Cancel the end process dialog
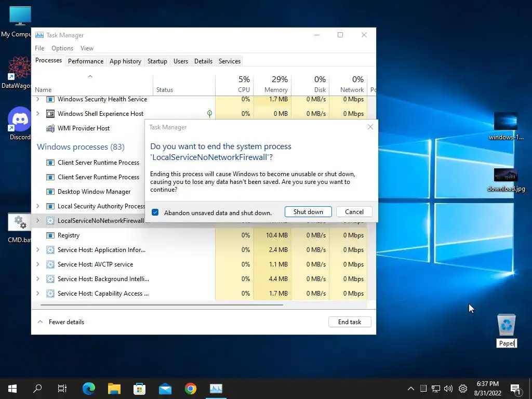The width and height of the screenshot is (532, 399). (x=354, y=212)
